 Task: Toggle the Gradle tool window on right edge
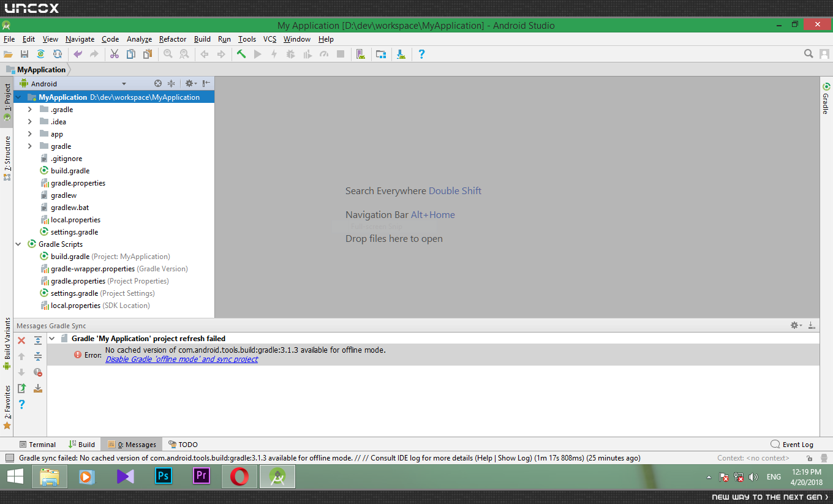click(x=826, y=99)
